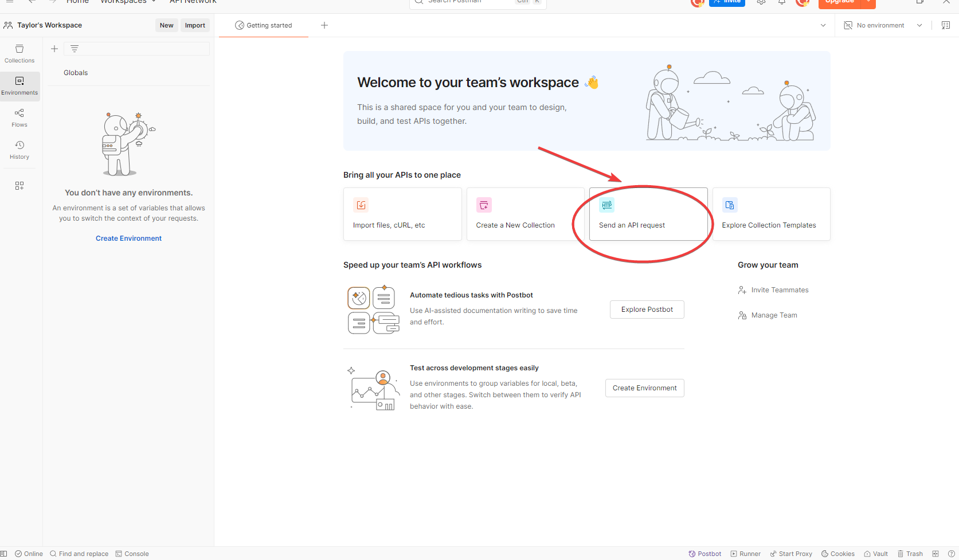The height and width of the screenshot is (560, 959).
Task: Open the Collections sidebar panel
Action: [19, 54]
